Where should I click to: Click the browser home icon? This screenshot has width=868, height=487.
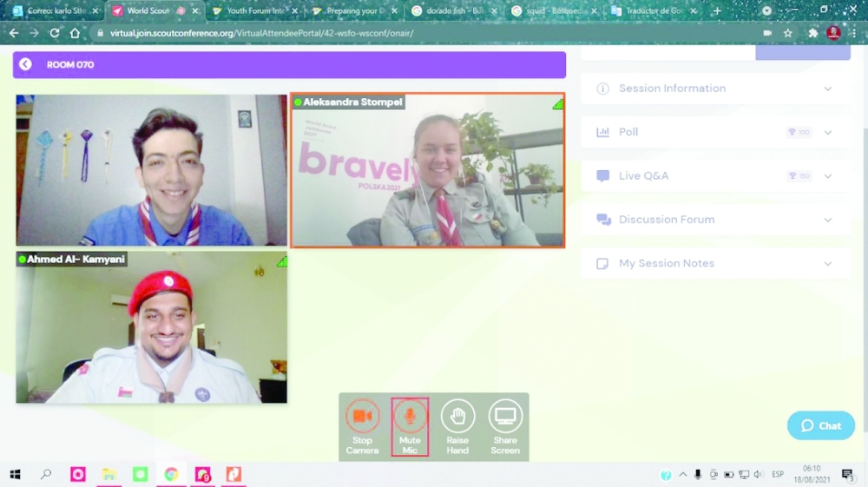coord(76,33)
